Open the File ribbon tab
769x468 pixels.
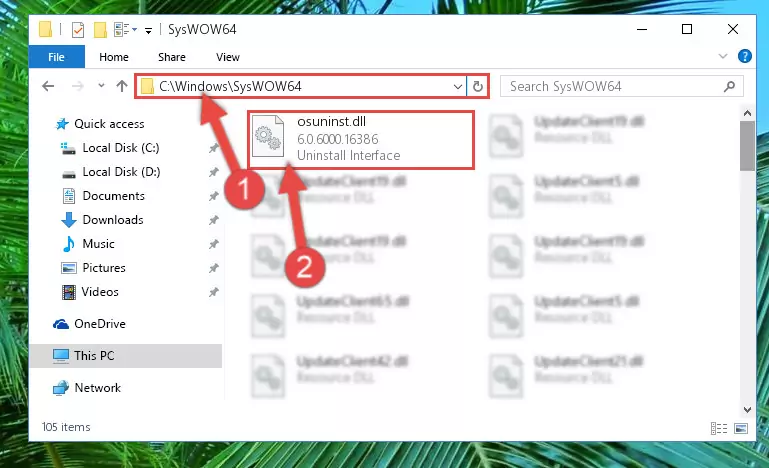(56, 57)
